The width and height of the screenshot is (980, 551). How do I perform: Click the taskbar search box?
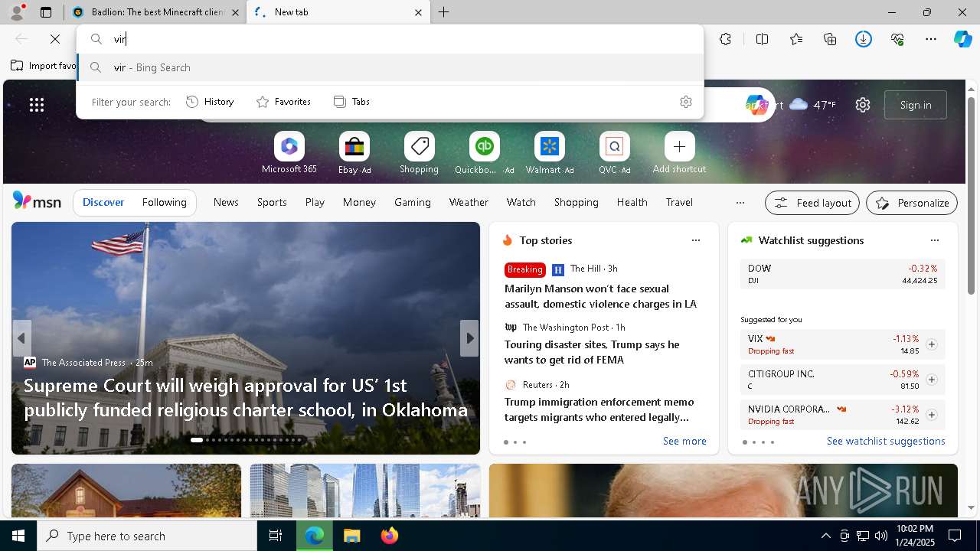tap(147, 536)
